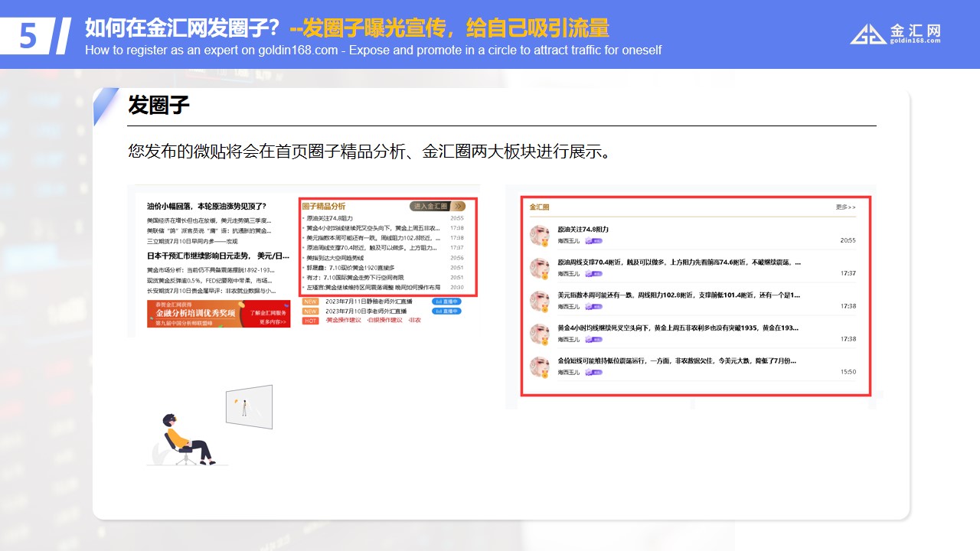
Task: Click 直播中 badge for 7月11日静雅老师
Action: pyautogui.click(x=446, y=302)
